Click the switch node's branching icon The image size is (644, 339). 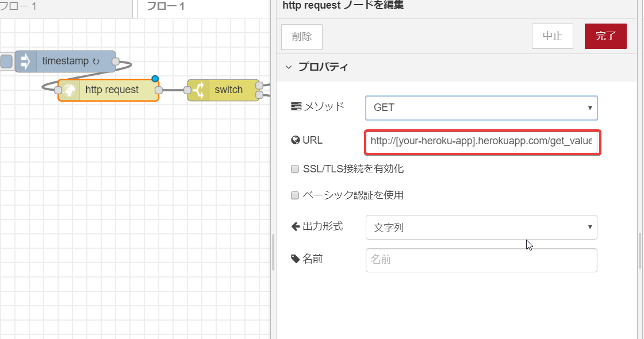click(198, 90)
